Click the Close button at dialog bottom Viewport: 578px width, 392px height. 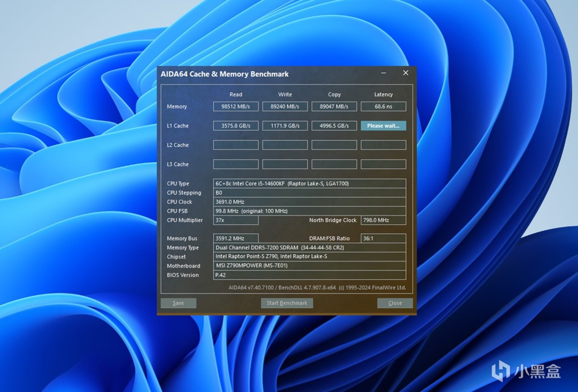(395, 303)
